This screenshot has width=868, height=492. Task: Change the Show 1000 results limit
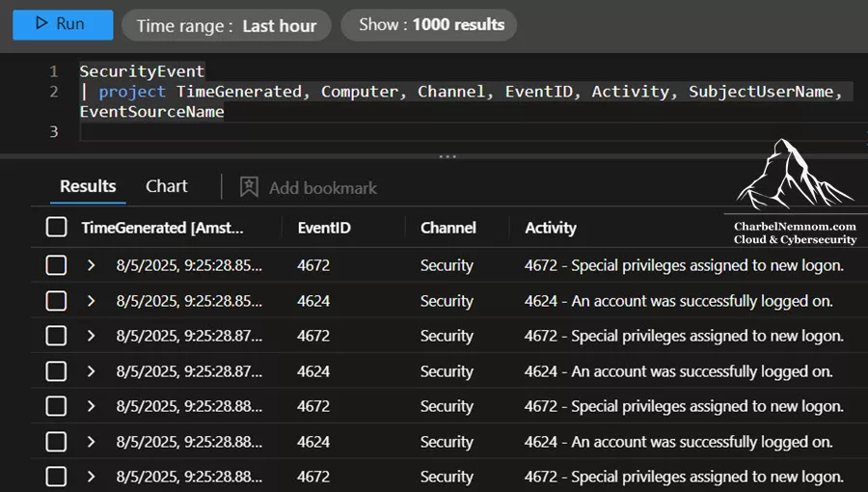click(x=429, y=25)
